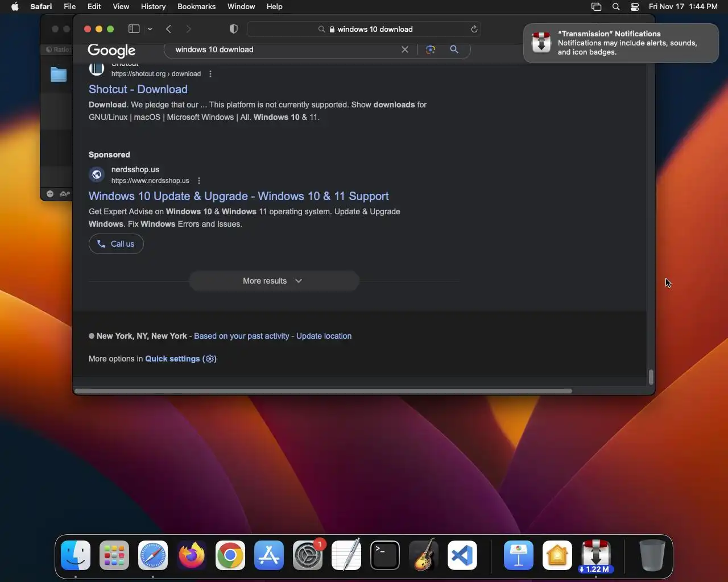728x582 pixels.
Task: Open the View menu
Action: click(x=121, y=7)
